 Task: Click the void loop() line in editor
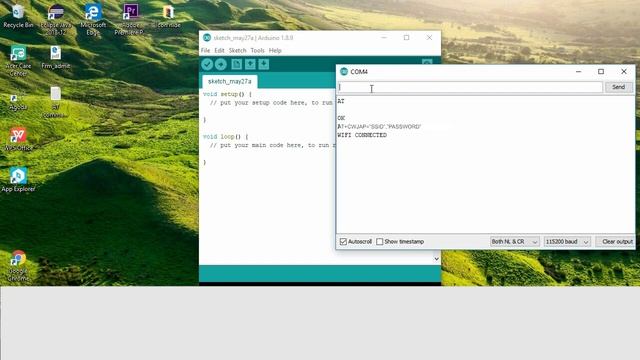point(225,137)
